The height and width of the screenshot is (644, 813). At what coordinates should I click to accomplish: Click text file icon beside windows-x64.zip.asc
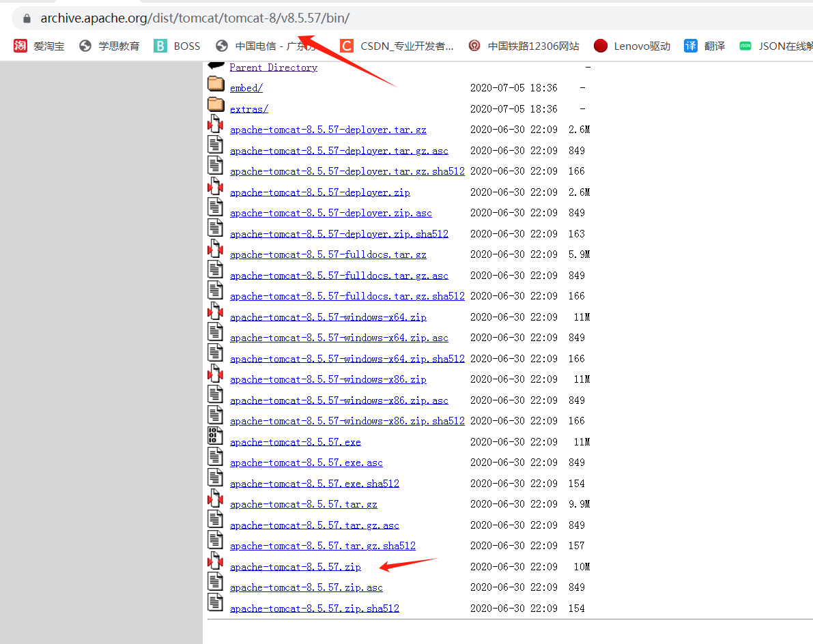tap(215, 332)
